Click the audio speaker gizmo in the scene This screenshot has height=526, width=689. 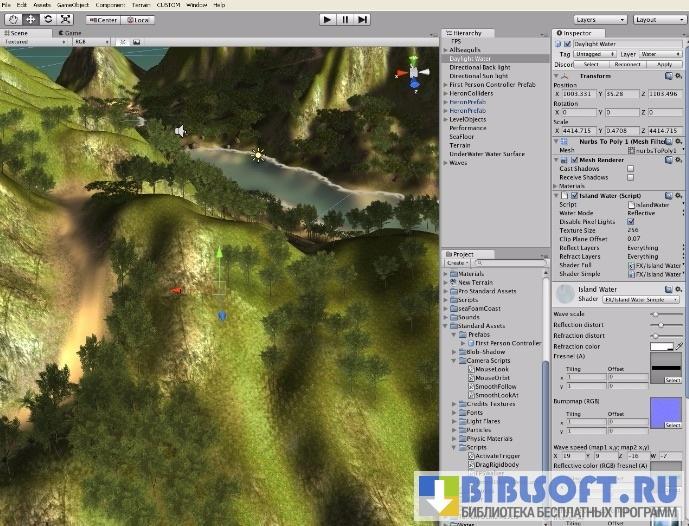tap(180, 131)
